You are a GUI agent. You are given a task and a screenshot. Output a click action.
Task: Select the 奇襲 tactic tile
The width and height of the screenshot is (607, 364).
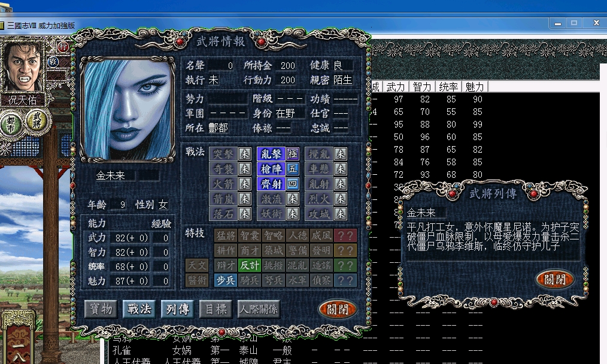pyautogui.click(x=223, y=169)
